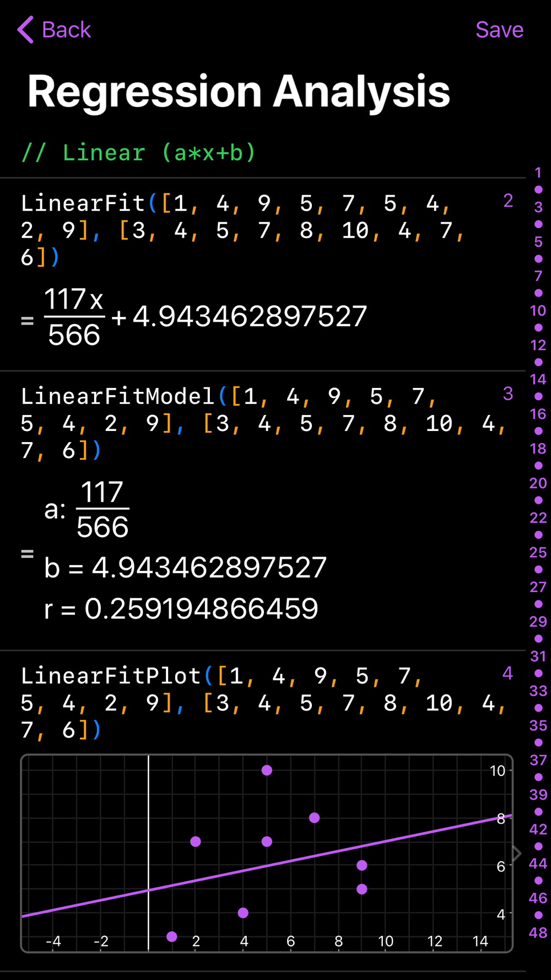Image resolution: width=551 pixels, height=980 pixels.
Task: Jump to line 25 in side index
Action: (x=538, y=553)
